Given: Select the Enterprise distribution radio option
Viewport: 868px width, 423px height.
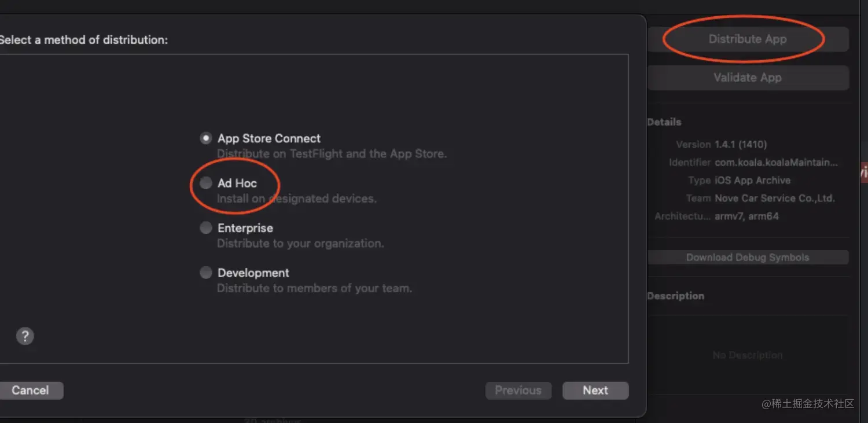Looking at the screenshot, I should 205,228.
